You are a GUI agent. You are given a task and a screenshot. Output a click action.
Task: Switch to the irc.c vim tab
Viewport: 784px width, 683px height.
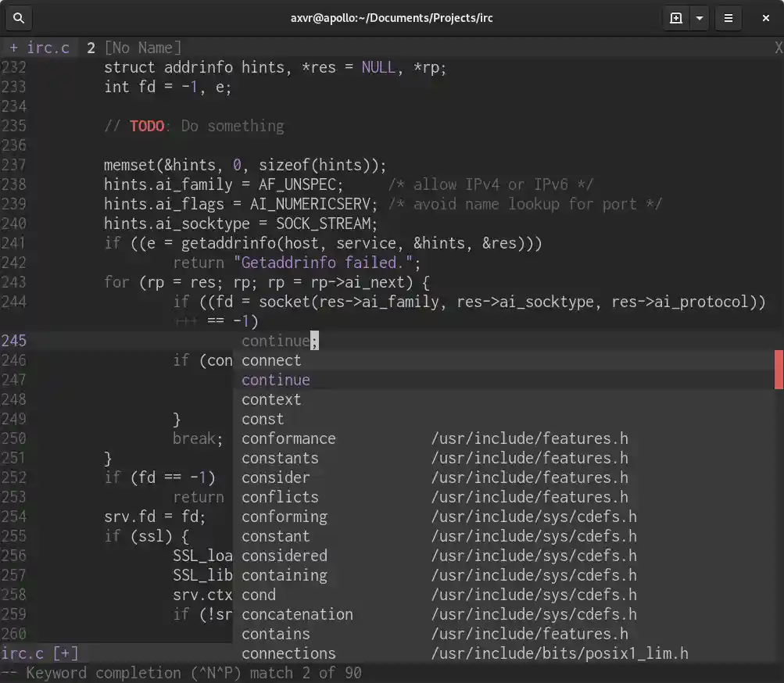click(x=40, y=48)
